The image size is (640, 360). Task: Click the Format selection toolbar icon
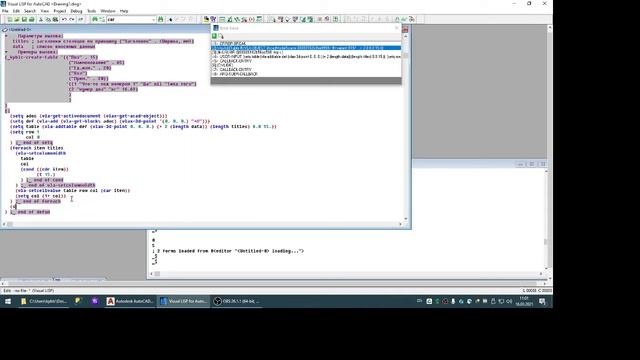coord(310,19)
